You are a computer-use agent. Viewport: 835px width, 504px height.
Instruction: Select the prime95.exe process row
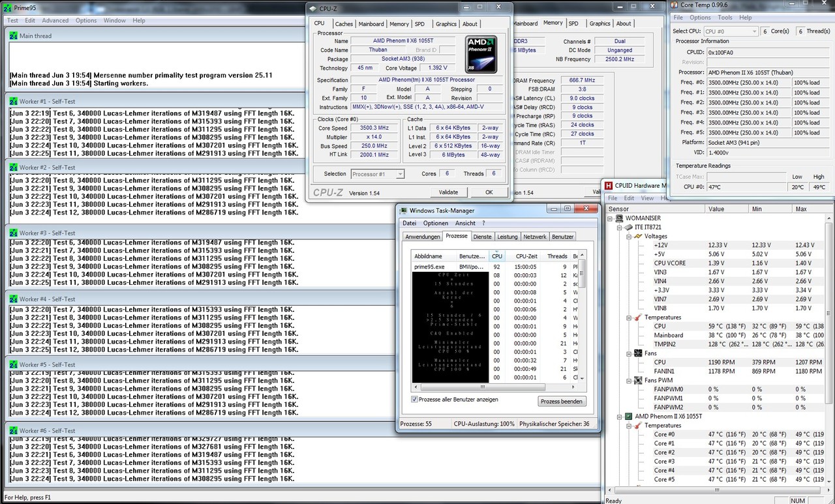(x=495, y=267)
